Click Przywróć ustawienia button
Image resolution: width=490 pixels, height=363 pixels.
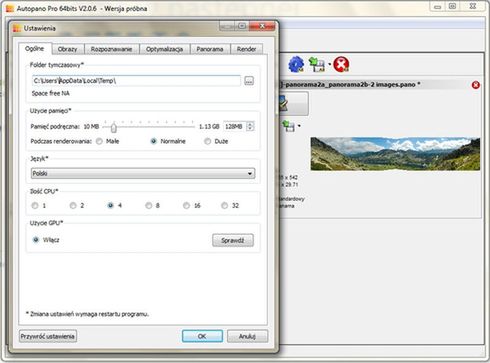click(48, 336)
